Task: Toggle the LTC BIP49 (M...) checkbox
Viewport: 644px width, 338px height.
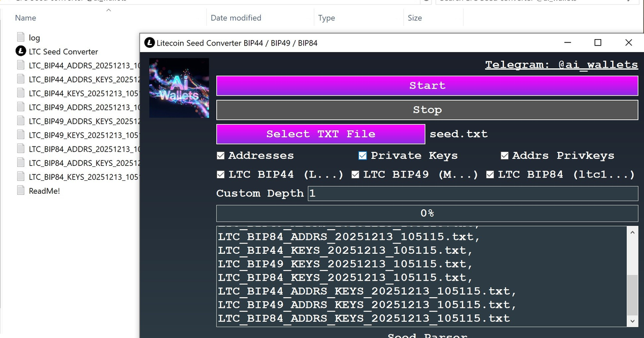Action: [x=355, y=174]
